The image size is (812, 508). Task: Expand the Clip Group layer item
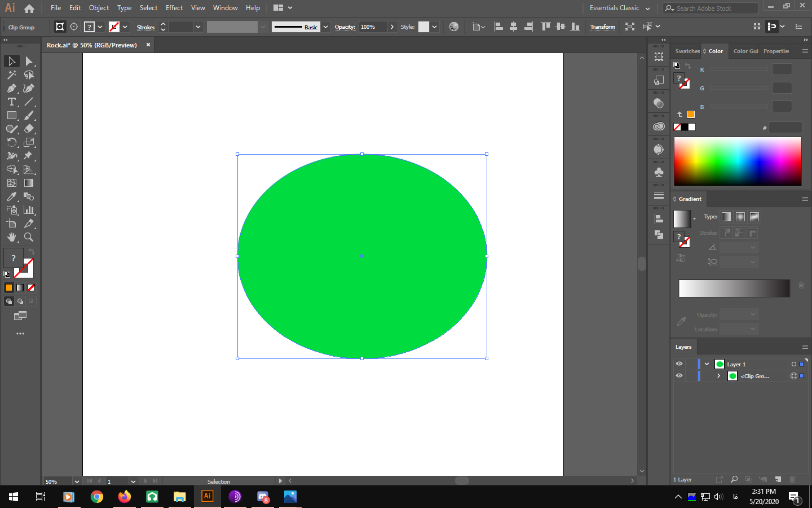(x=718, y=376)
